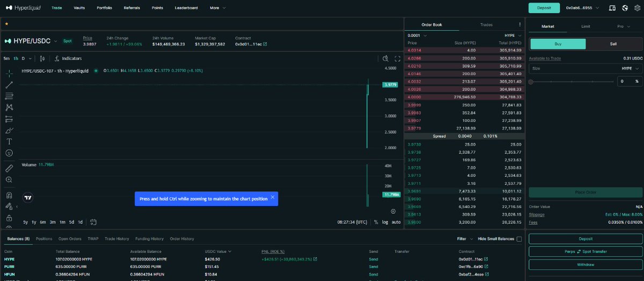
Task: Dismiss the Ctrl zooming hint banner
Action: point(273,197)
